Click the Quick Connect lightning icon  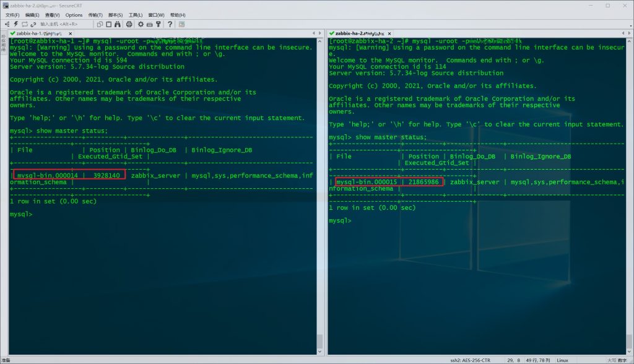[15, 24]
